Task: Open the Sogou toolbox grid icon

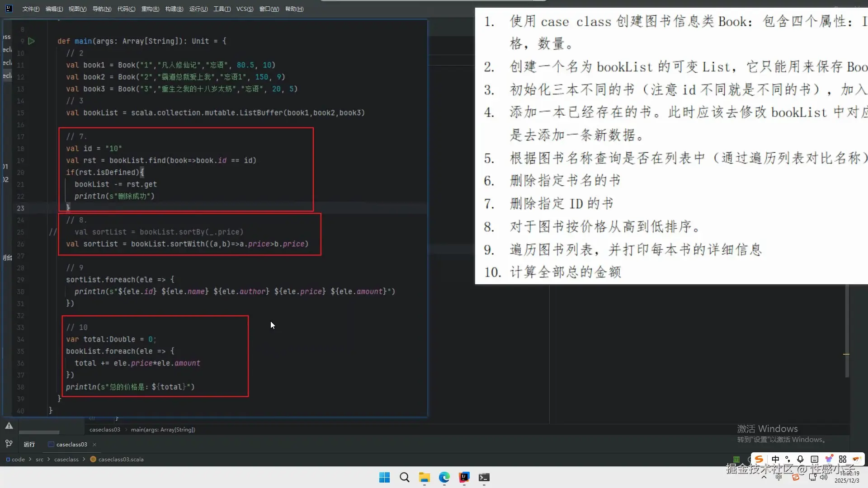Action: 842,459
